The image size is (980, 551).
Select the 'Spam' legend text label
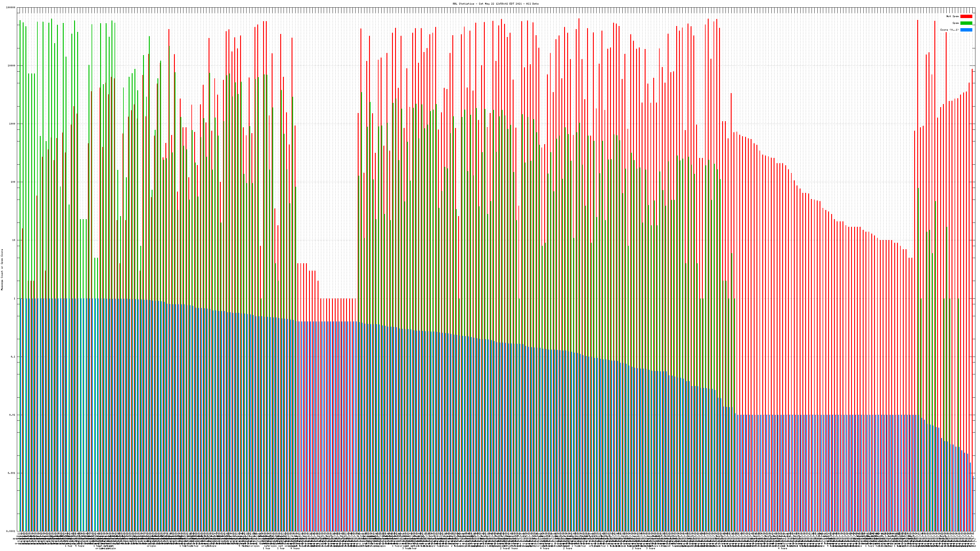pyautogui.click(x=956, y=23)
